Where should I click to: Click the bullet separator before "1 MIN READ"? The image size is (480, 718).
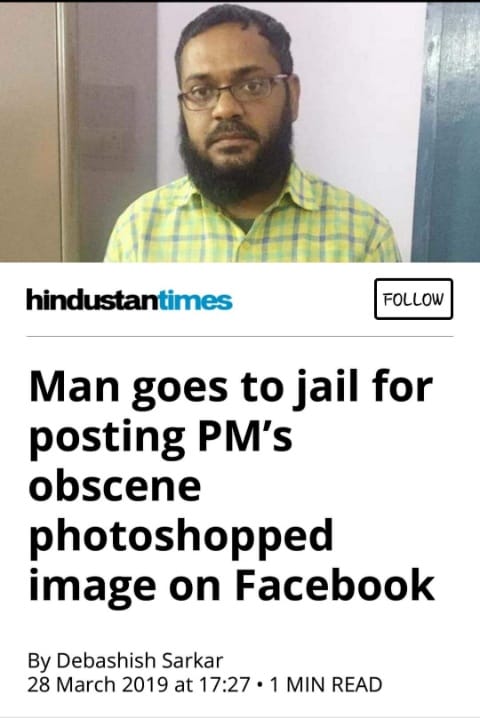[260, 685]
